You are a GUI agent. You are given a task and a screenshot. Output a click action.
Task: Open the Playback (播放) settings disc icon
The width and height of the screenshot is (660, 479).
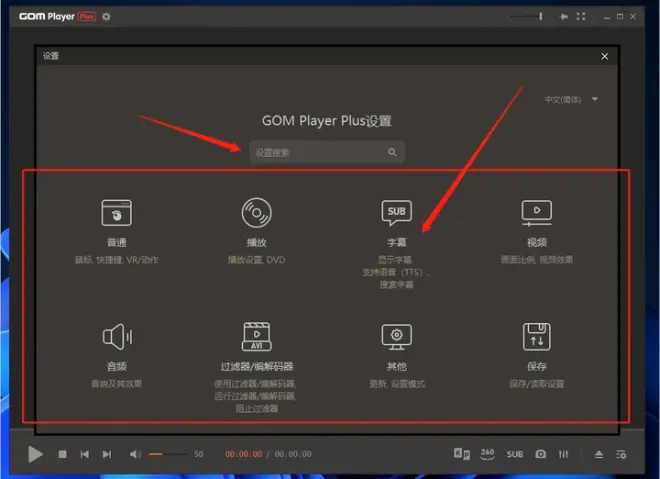(256, 213)
